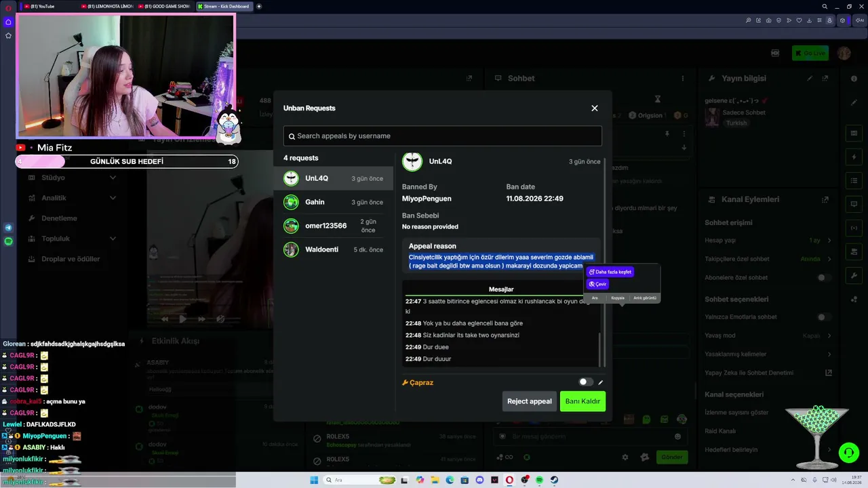Image resolution: width=868 pixels, height=488 pixels.
Task: Open Yasaklanmış kelimeler settings
Action: click(x=829, y=354)
